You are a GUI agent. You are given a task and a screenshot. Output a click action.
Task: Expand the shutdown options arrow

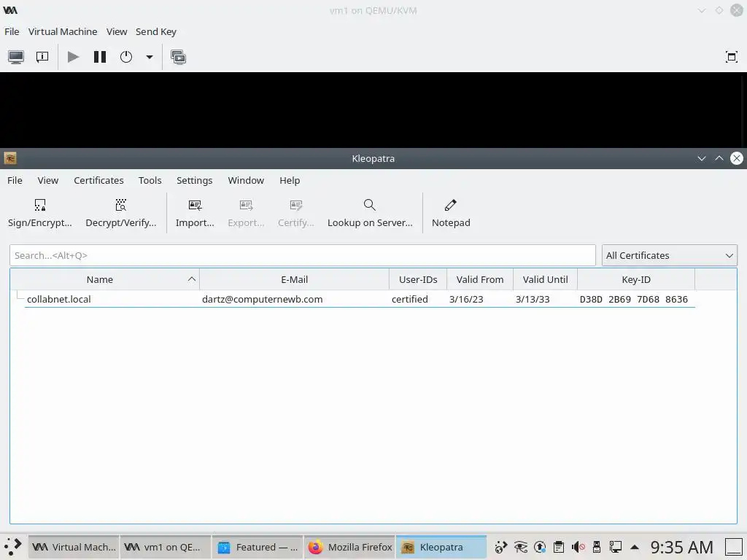click(149, 57)
